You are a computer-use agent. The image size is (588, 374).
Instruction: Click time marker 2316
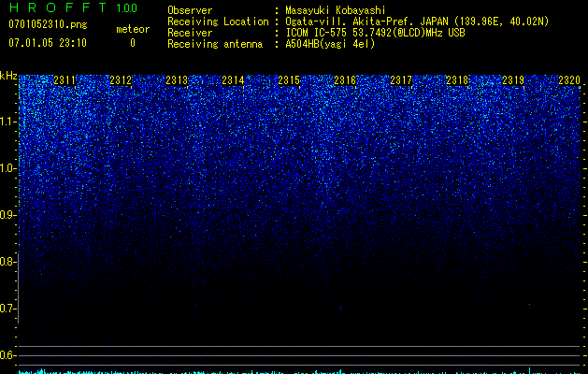[345, 80]
